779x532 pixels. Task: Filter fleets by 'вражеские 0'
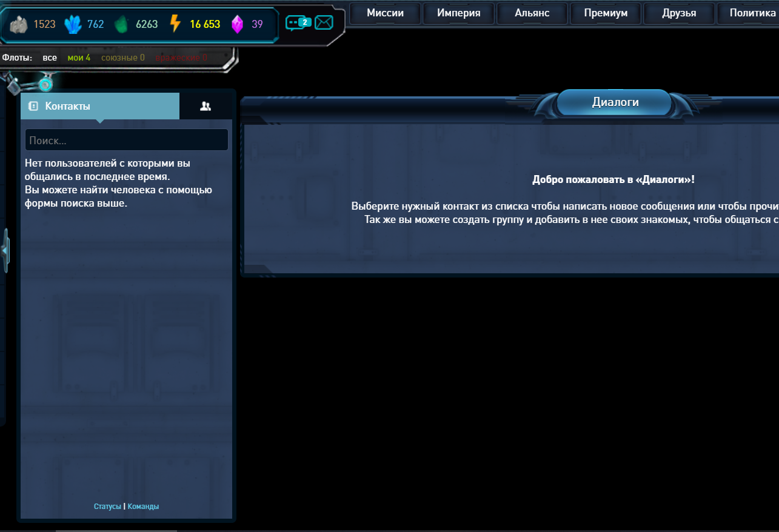click(181, 58)
